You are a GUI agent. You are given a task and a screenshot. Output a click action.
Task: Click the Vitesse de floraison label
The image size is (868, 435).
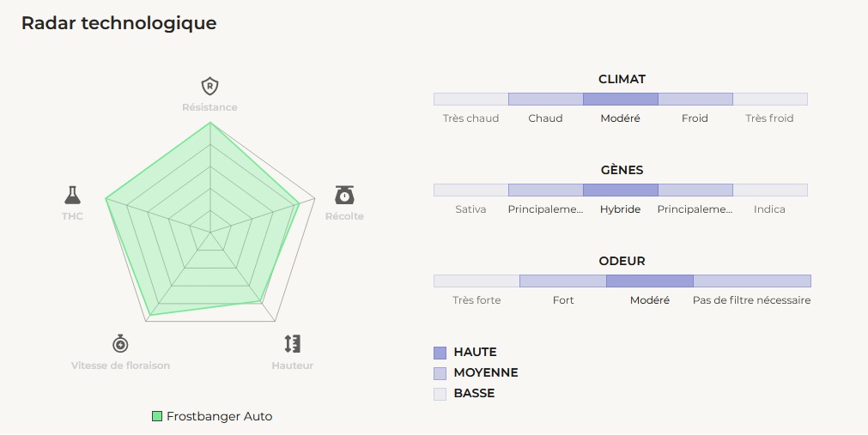click(120, 366)
